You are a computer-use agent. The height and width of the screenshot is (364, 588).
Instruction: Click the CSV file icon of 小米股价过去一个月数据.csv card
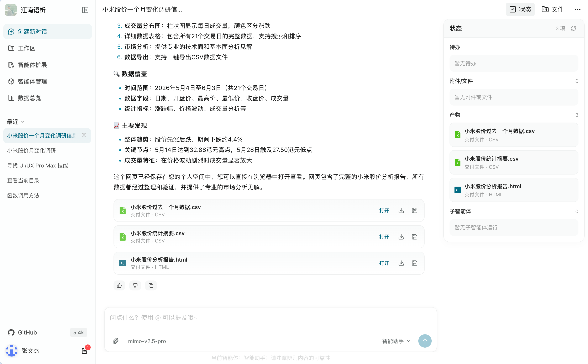click(x=123, y=211)
